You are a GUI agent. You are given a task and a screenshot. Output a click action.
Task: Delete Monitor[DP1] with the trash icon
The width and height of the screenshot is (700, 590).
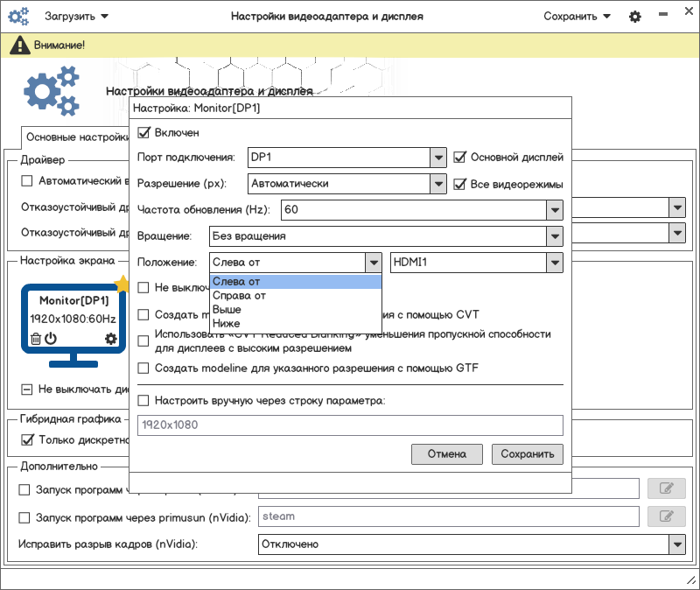(x=36, y=339)
